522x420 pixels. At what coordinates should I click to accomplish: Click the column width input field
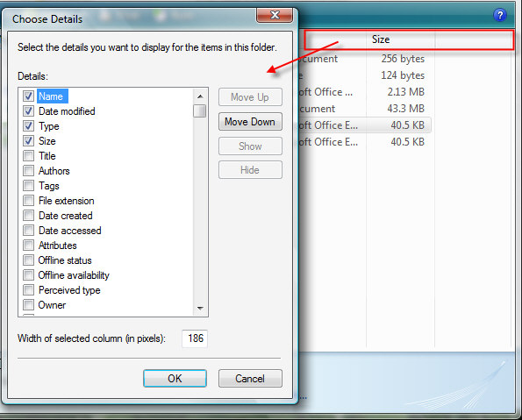pyautogui.click(x=195, y=338)
